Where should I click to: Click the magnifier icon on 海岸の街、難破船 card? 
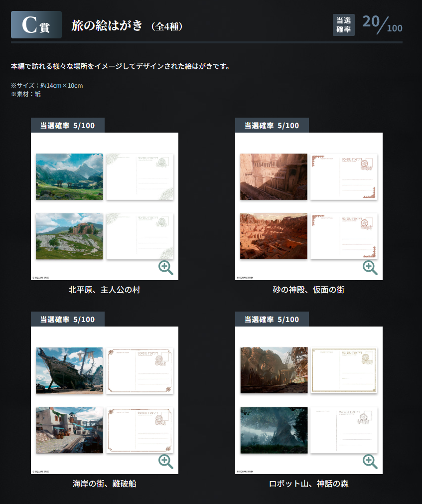click(x=166, y=462)
